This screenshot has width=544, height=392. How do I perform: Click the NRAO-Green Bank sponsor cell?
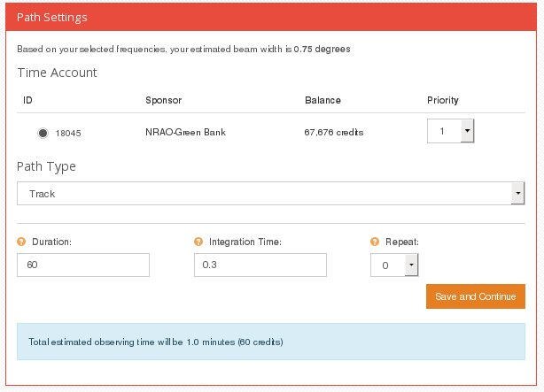tap(185, 133)
